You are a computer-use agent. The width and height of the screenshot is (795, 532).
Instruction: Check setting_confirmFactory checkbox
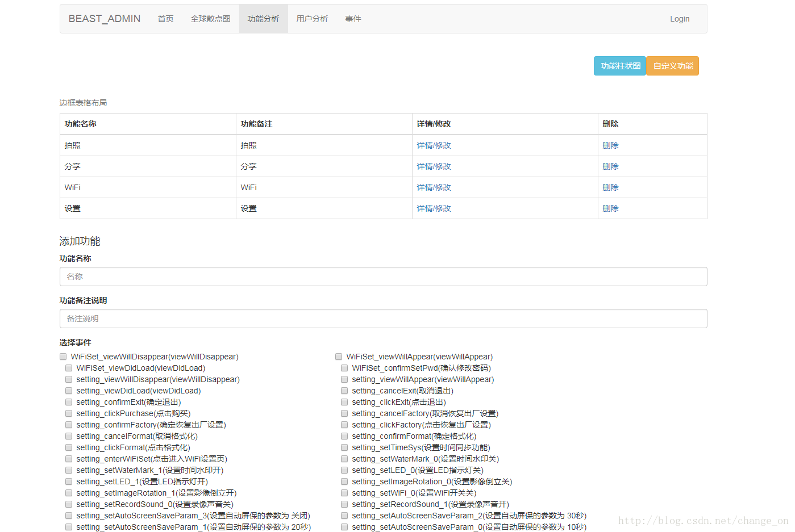(x=69, y=425)
